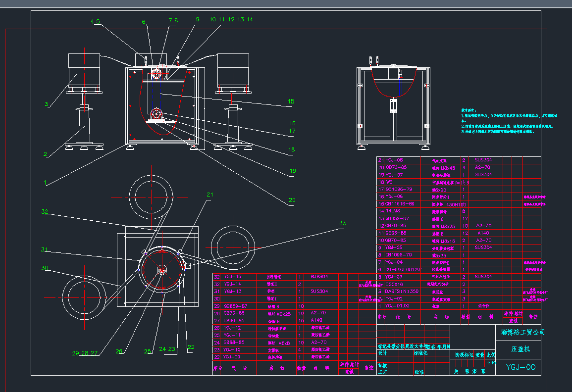Select the balloon callout numbered 21
The image size is (572, 392).
[x=209, y=195]
